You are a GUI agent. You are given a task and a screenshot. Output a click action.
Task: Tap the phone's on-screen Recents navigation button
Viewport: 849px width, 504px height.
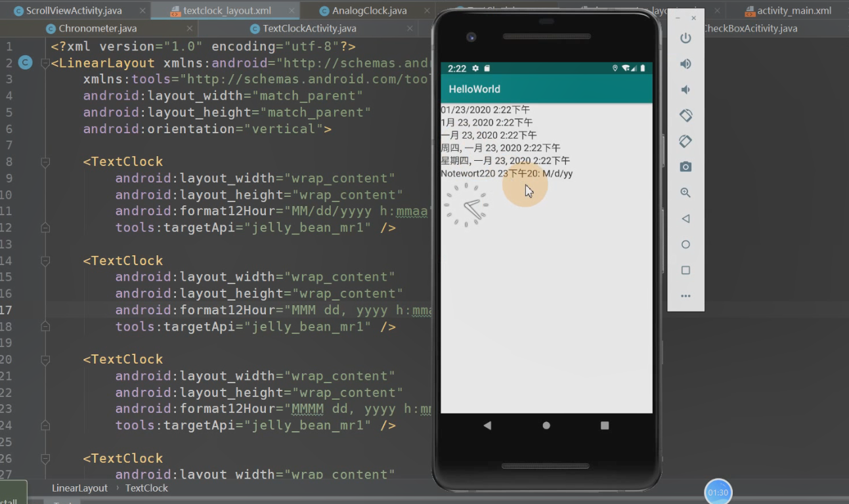[x=605, y=425]
